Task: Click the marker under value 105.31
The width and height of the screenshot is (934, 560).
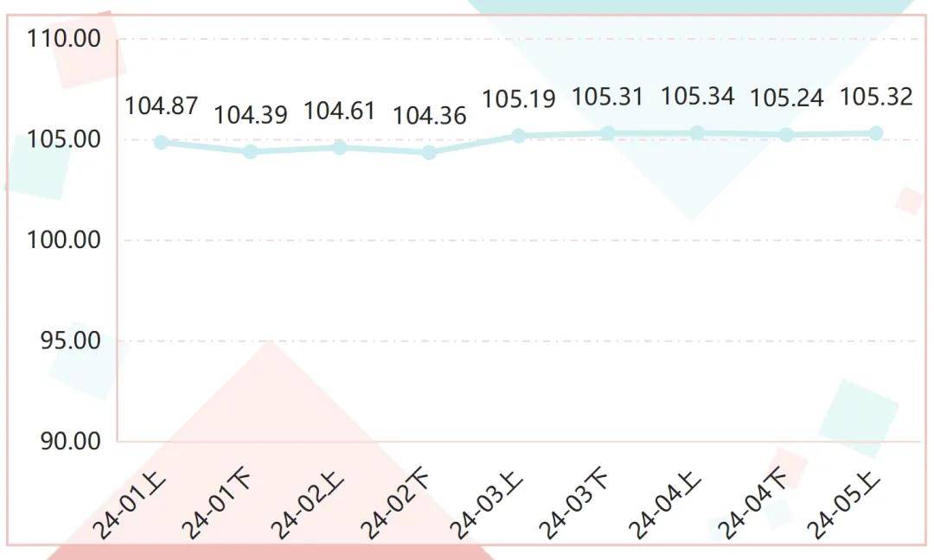Action: pos(608,133)
